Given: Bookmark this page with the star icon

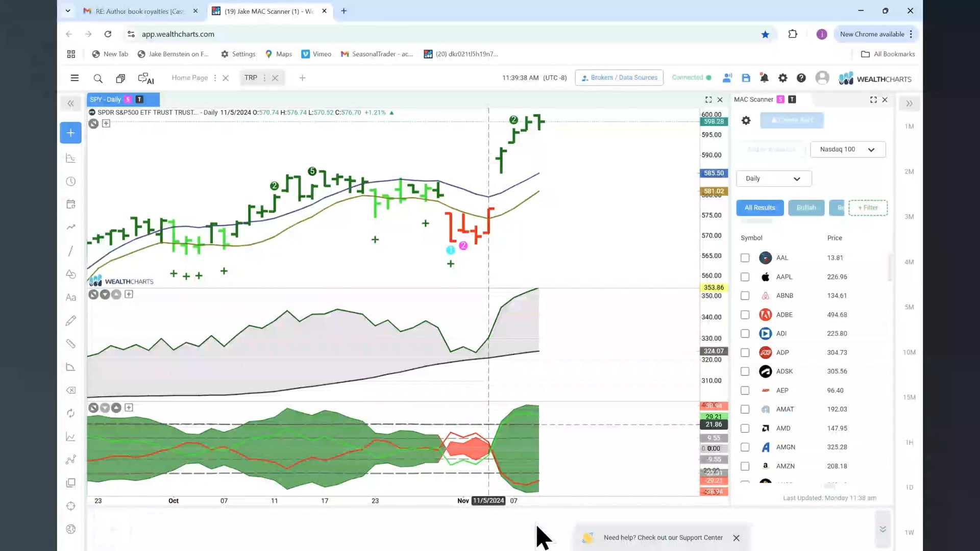Looking at the screenshot, I should 765,34.
